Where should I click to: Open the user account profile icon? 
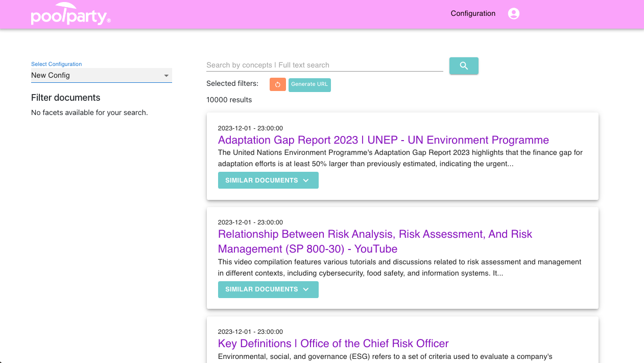click(514, 14)
